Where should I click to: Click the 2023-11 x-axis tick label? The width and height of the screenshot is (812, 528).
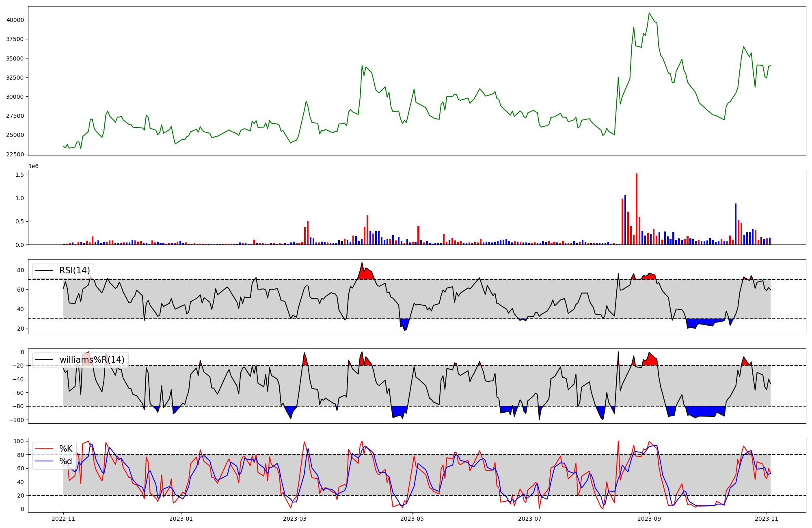[x=766, y=519]
